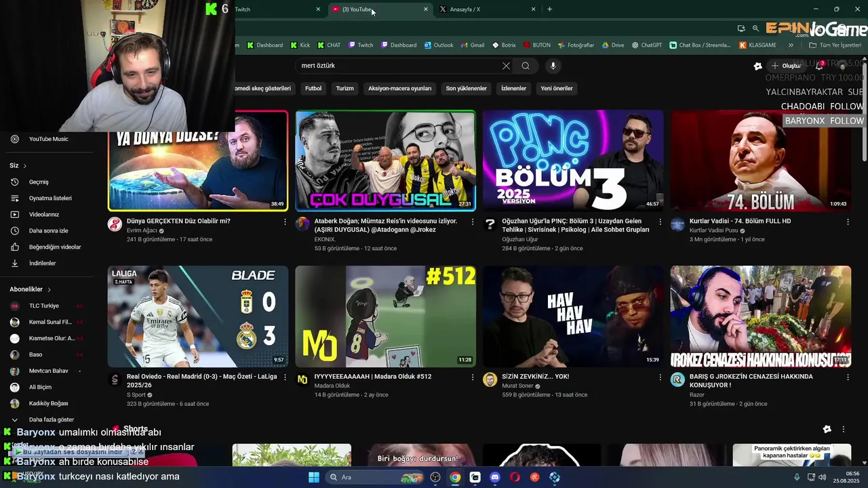
Task: Select Aksiyon-macera oyunları filter chip
Action: pyautogui.click(x=399, y=88)
